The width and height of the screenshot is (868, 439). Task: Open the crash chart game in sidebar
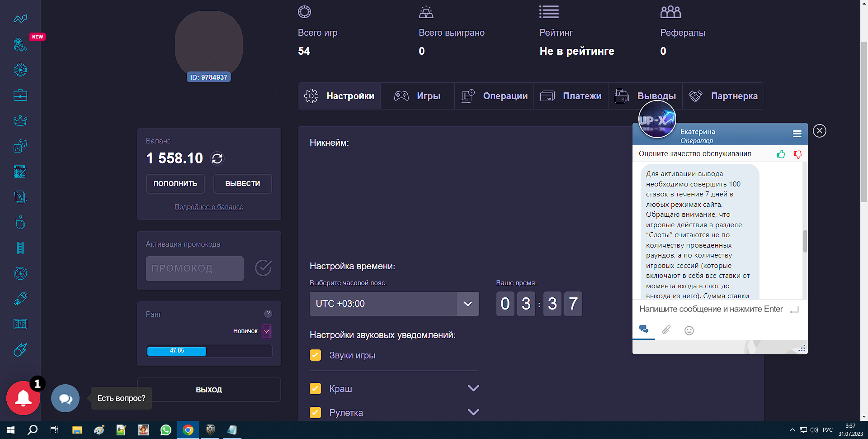coord(20,19)
